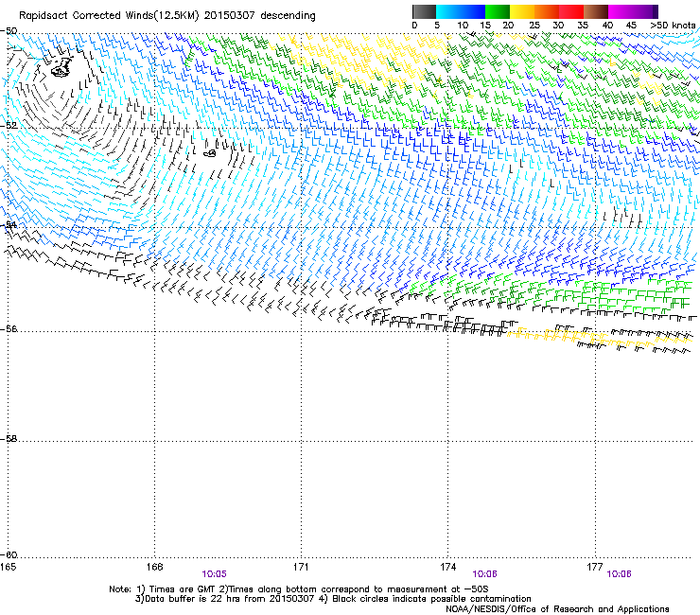Click the '-56' latitude axis label
This screenshot has width=700, height=615.
click(9, 328)
